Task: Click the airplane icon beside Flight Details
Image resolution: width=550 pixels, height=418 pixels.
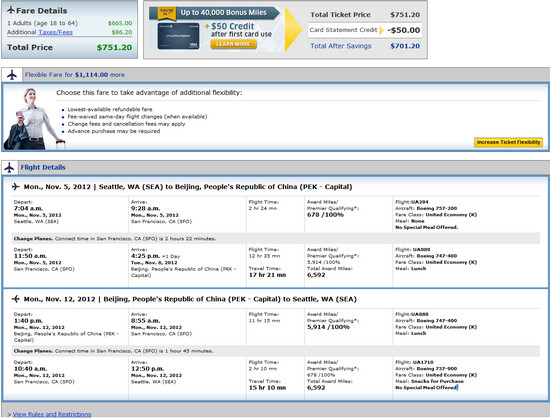Action: pyautogui.click(x=9, y=167)
